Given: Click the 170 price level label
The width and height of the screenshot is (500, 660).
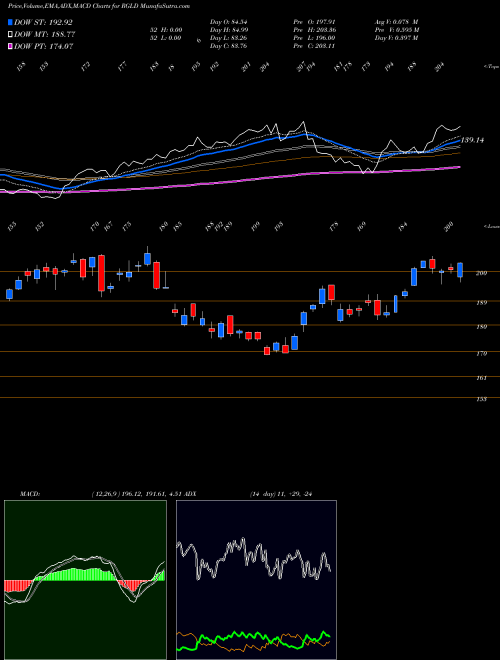Looking at the screenshot, I should [x=481, y=354].
